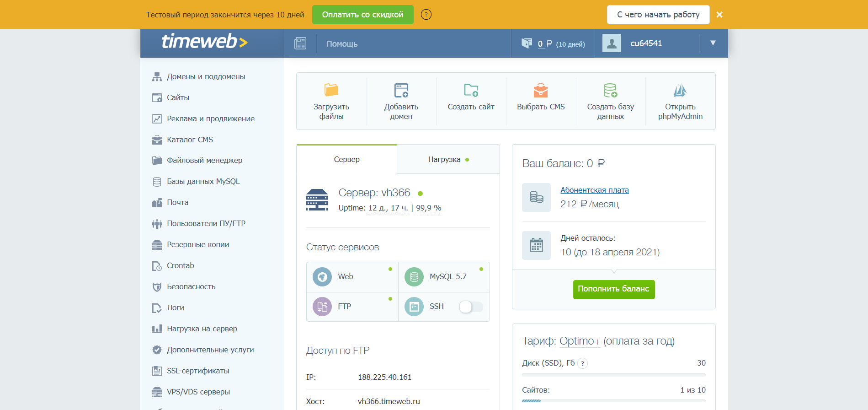This screenshot has height=410, width=868.
Task: Open the Choose CMS briefcase icon
Action: click(x=541, y=90)
